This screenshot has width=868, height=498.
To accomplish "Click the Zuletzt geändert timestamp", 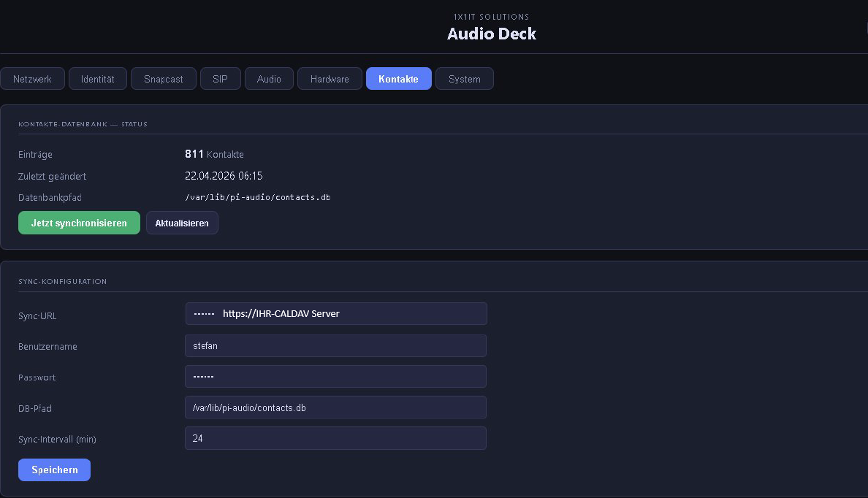I will pos(224,176).
